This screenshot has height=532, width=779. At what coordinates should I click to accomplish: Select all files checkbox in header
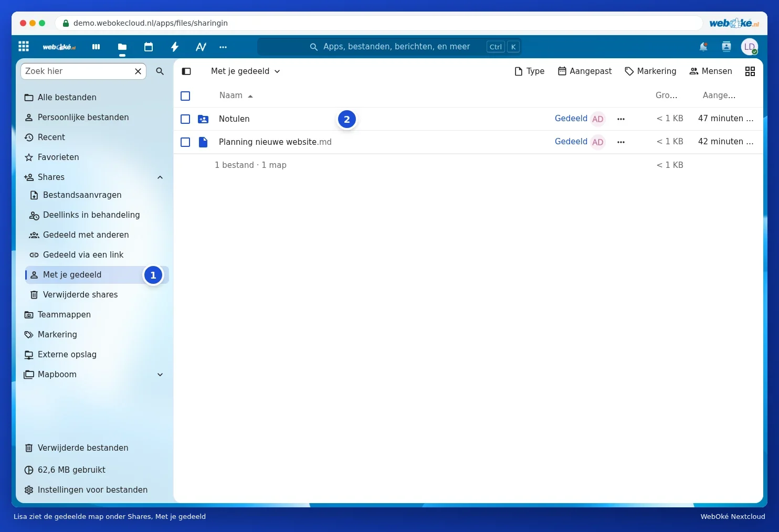tap(185, 96)
